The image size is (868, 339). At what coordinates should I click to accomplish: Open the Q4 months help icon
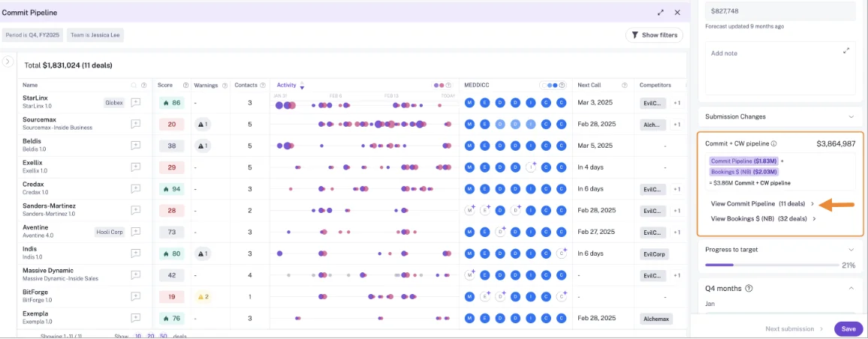[749, 288]
